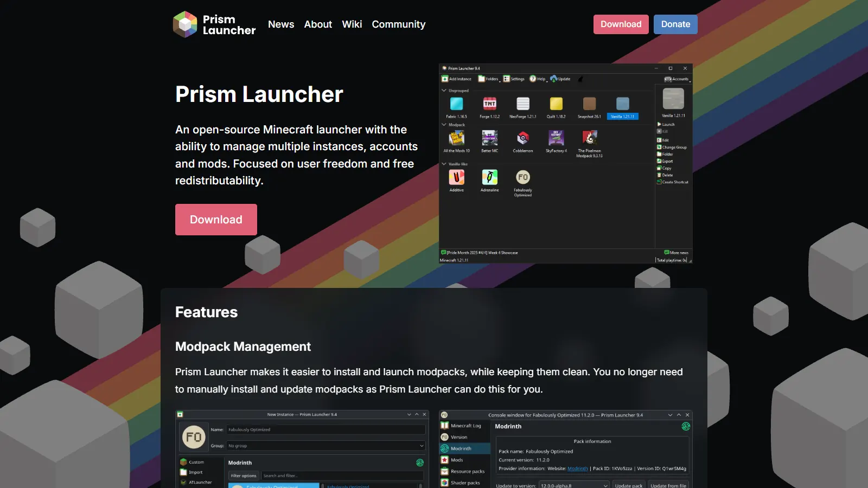This screenshot has height=488, width=868.
Task: Open the Mods page in Console window sidebar
Action: pos(464,460)
